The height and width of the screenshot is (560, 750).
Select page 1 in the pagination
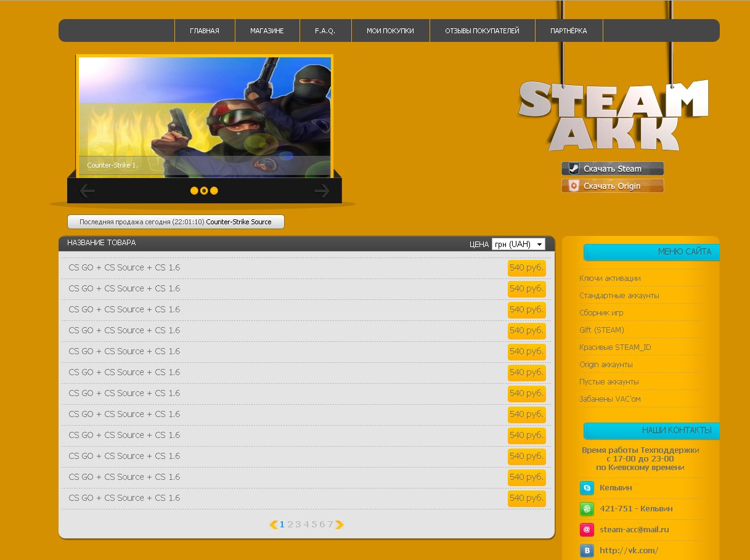[x=282, y=525]
